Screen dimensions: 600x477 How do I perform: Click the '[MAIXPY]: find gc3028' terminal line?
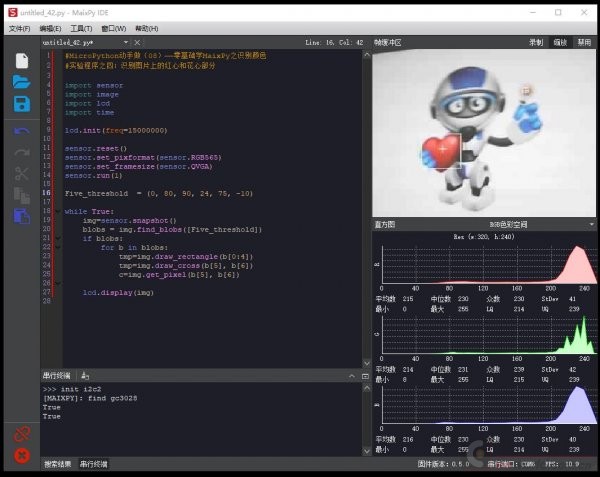click(90, 399)
